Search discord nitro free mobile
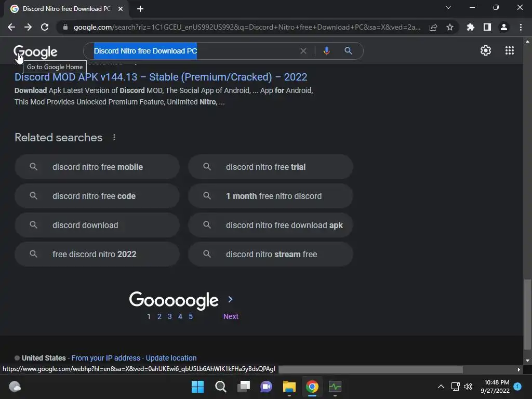532x399 pixels. pyautogui.click(x=97, y=167)
